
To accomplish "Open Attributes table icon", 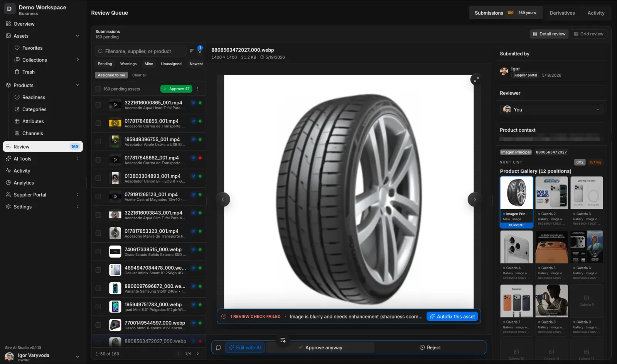I will [17, 121].
